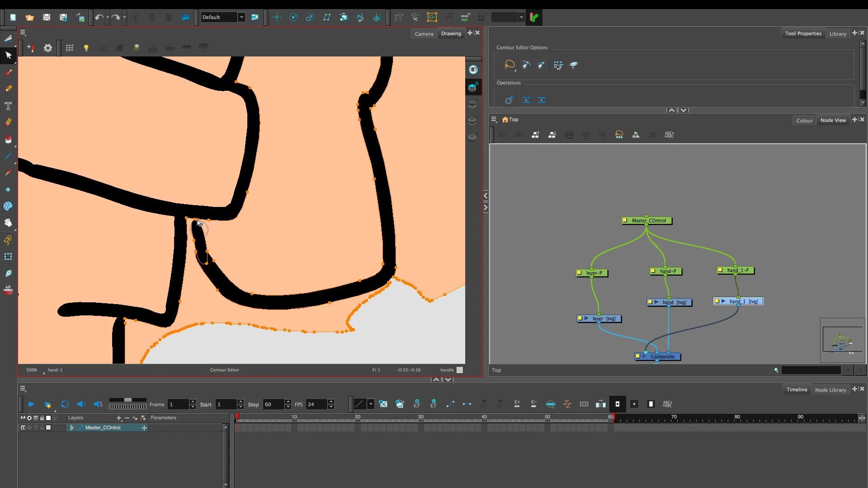Select the hand_1 [tvg] drawing node
The image size is (868, 488).
point(739,301)
